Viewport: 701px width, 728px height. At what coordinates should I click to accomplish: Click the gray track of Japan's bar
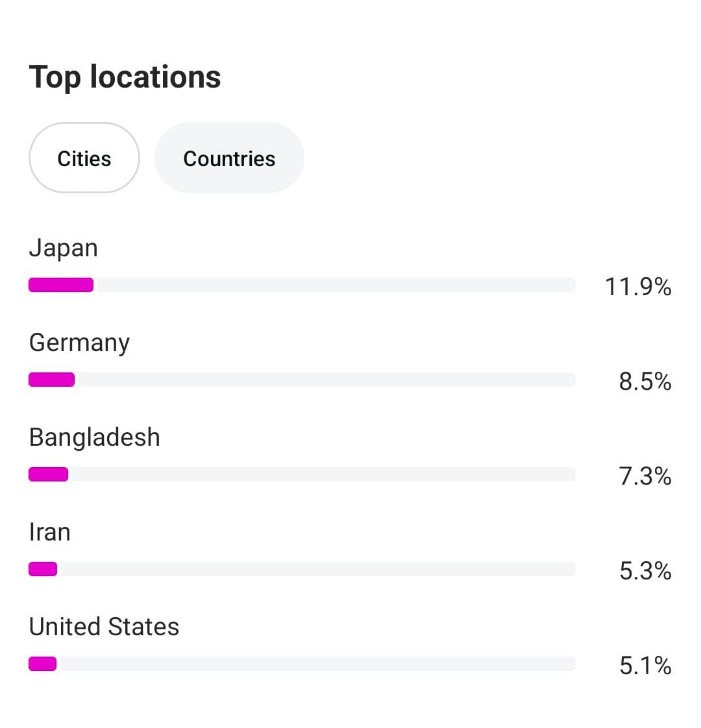pos(334,285)
